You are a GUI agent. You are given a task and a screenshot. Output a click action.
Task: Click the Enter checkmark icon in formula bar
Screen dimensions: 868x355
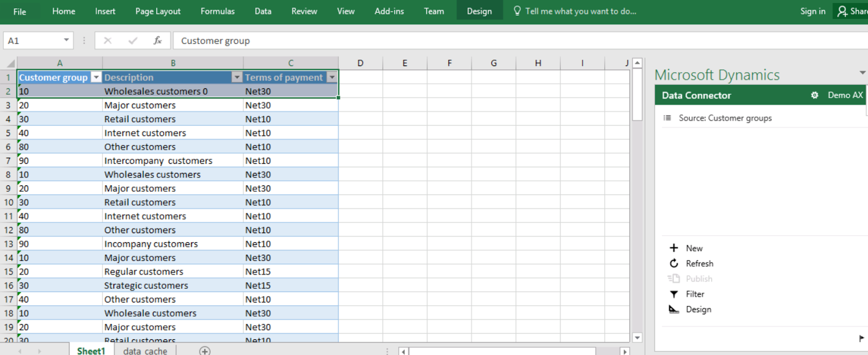(133, 41)
